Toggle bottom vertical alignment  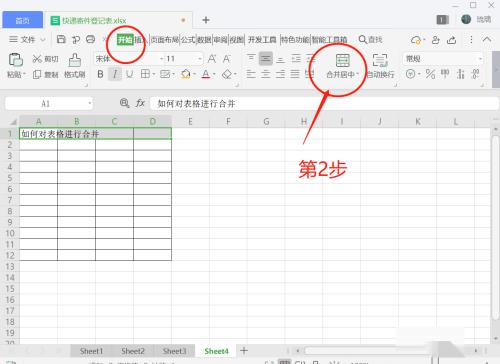(281, 59)
